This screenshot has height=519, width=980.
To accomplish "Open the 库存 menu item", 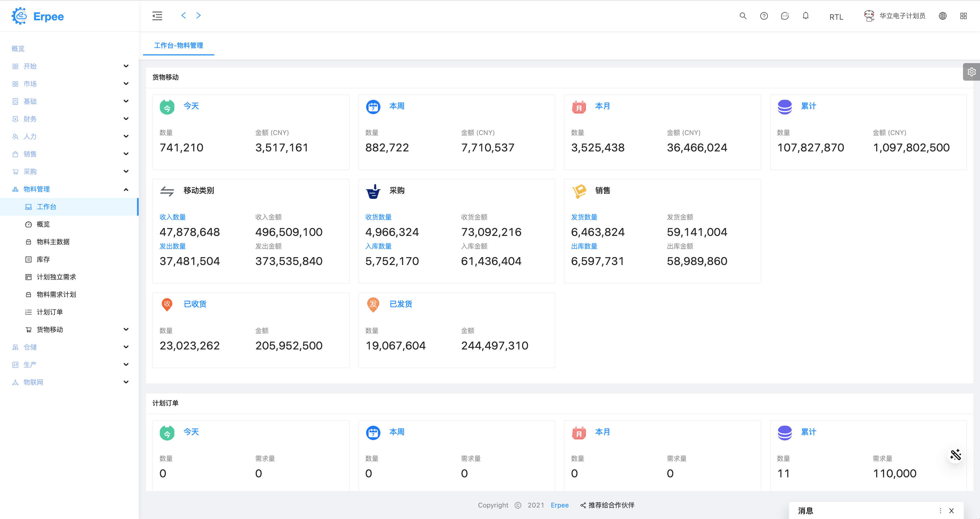I will [x=43, y=259].
